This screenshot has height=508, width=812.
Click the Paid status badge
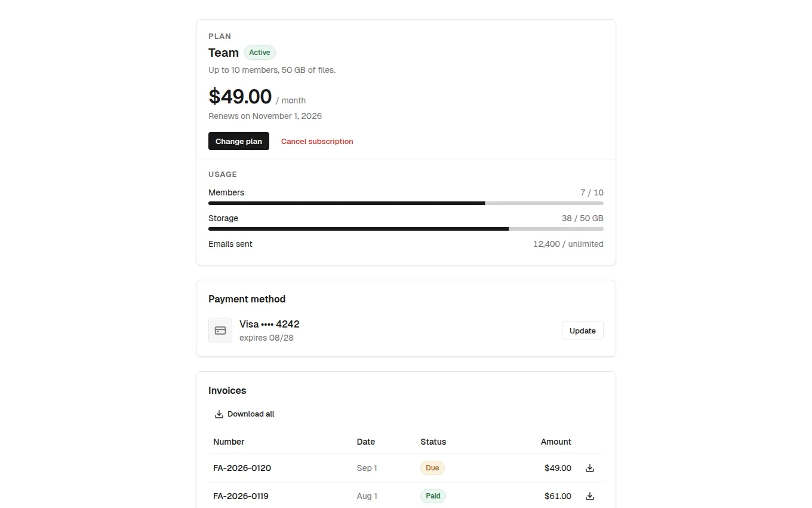coord(433,496)
